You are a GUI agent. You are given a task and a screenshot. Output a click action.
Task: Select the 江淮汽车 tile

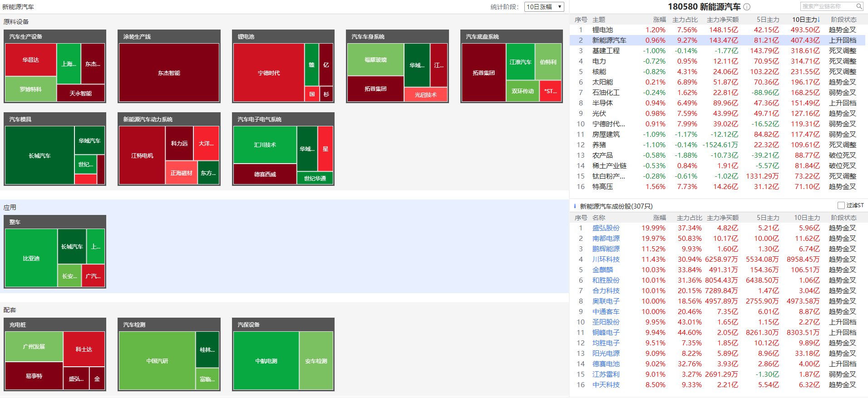point(520,62)
